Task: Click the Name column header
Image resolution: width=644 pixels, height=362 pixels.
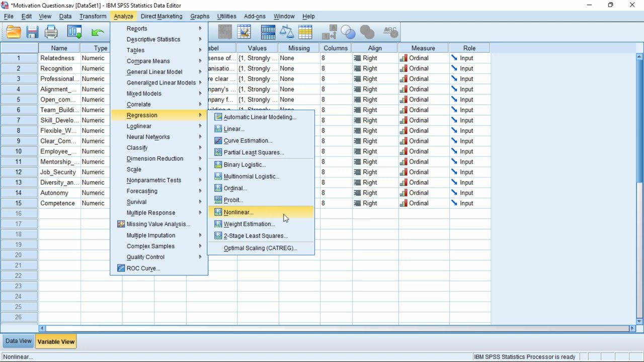Action: pyautogui.click(x=59, y=48)
